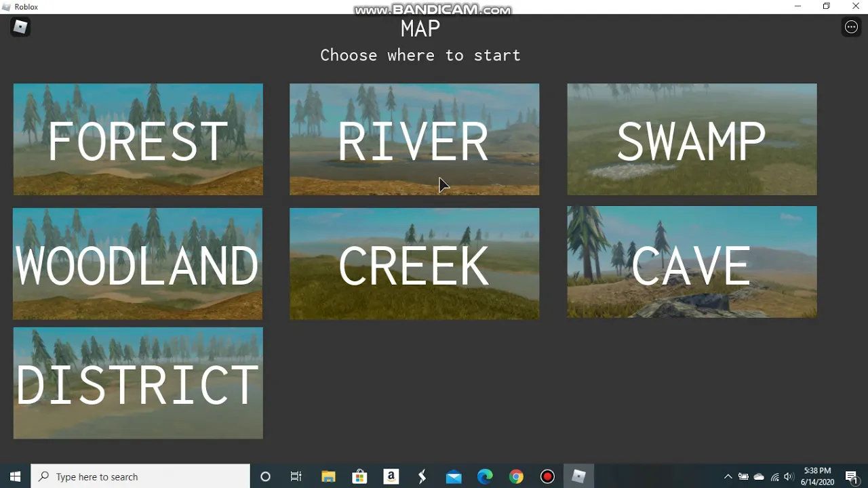Open the black lightning-bolt taskbar app
Viewport: 868px width, 488px height.
pos(422,476)
